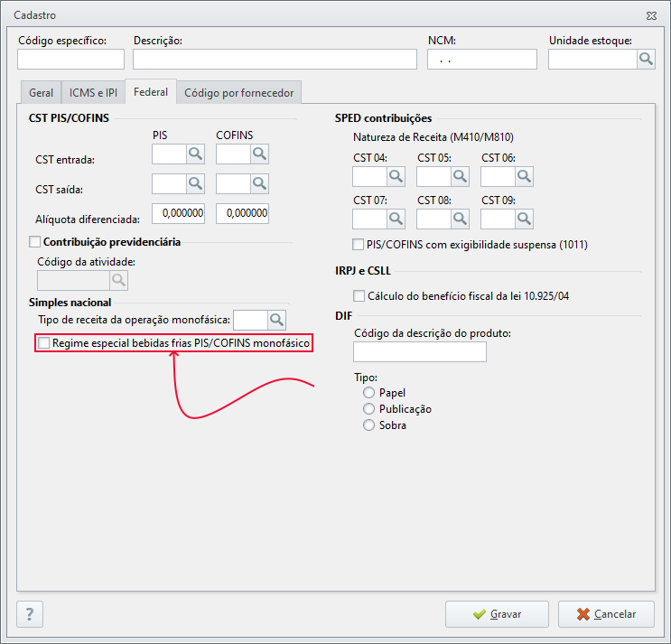
Task: Click into the NCM field
Action: click(x=482, y=59)
